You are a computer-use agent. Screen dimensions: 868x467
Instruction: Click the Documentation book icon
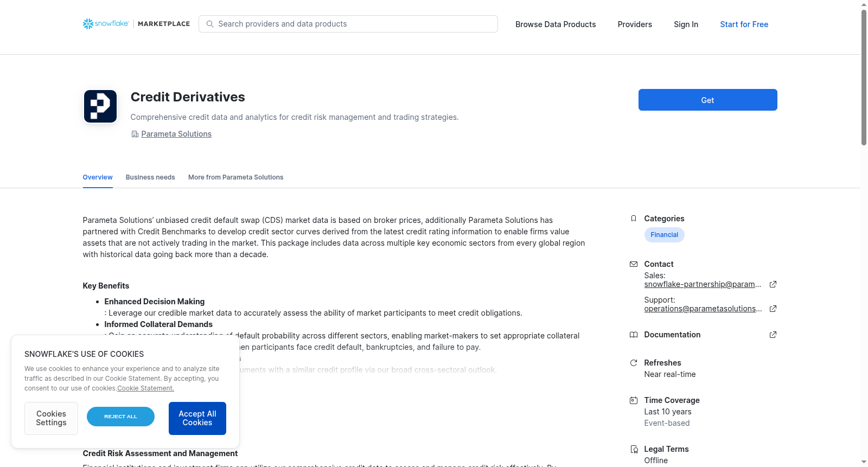coord(634,335)
